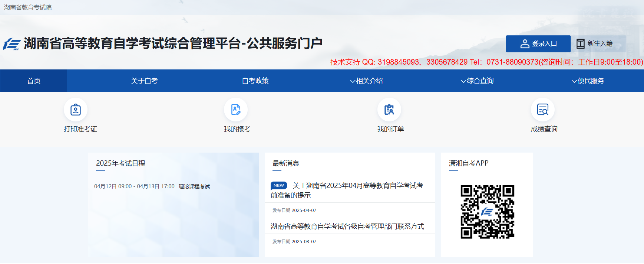Expand the 相关介绍 dropdown menu

pyautogui.click(x=366, y=81)
